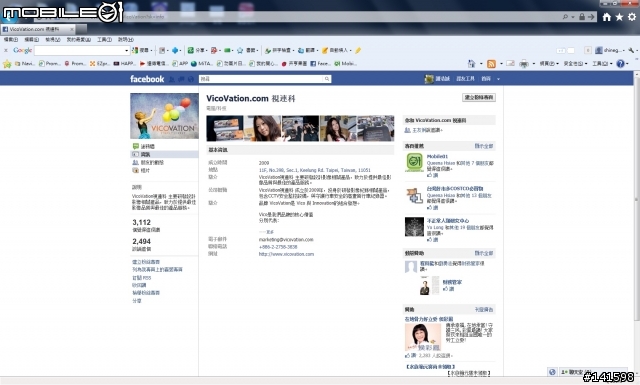This screenshot has height=385, width=640.
Task: Click the AutoFill icon on Google toolbar
Action: [x=325, y=50]
